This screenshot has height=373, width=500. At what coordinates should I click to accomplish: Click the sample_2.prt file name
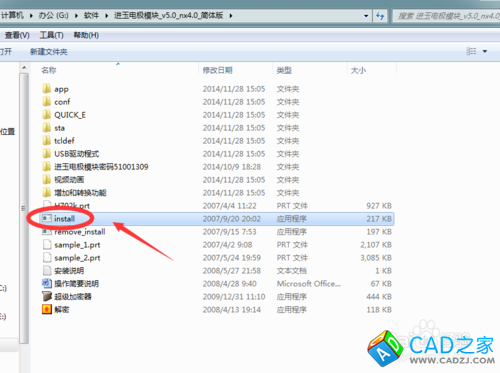click(77, 258)
